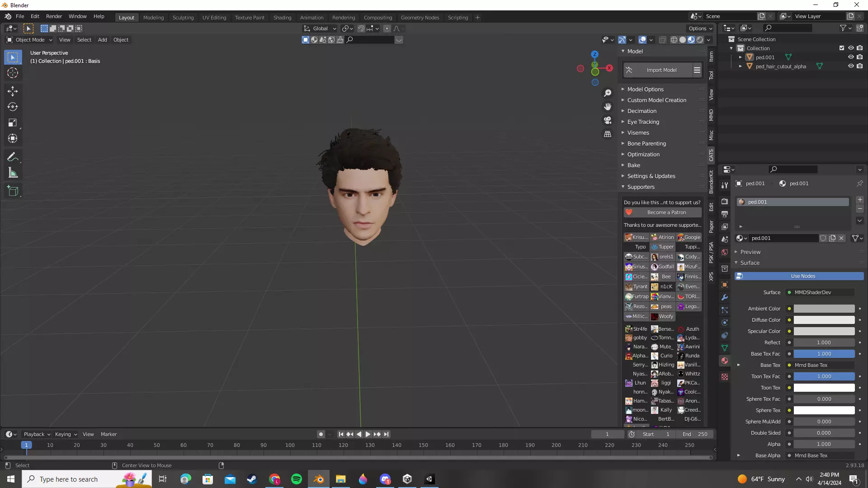Screen dimensions: 868x488
Task: Expand the Decimation panel
Action: click(642, 111)
